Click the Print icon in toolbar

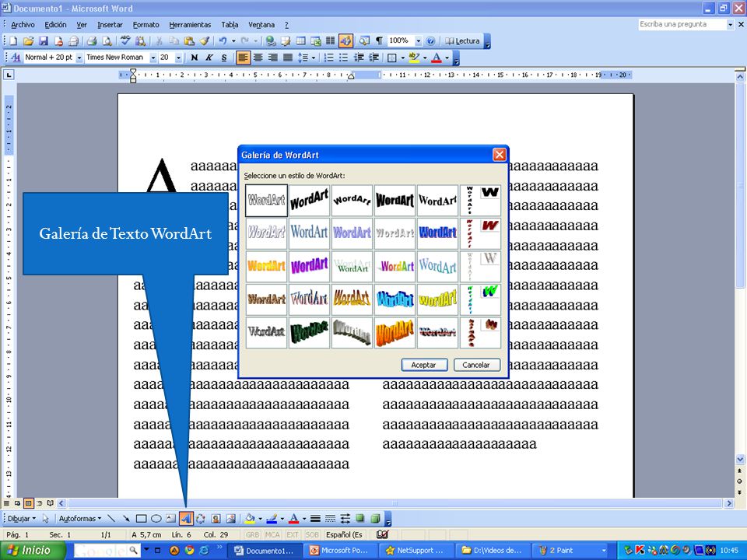pyautogui.click(x=92, y=41)
